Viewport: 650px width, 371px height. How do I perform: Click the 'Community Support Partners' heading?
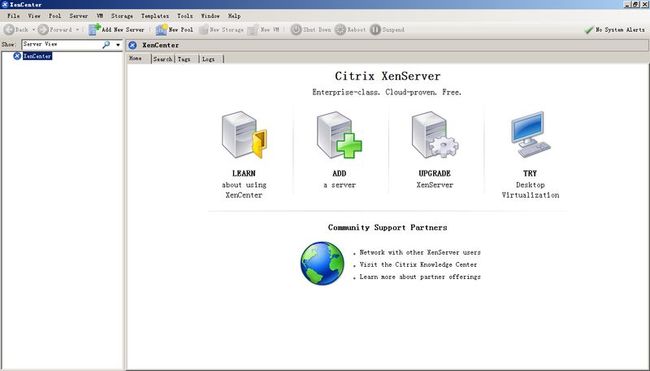pyautogui.click(x=388, y=227)
